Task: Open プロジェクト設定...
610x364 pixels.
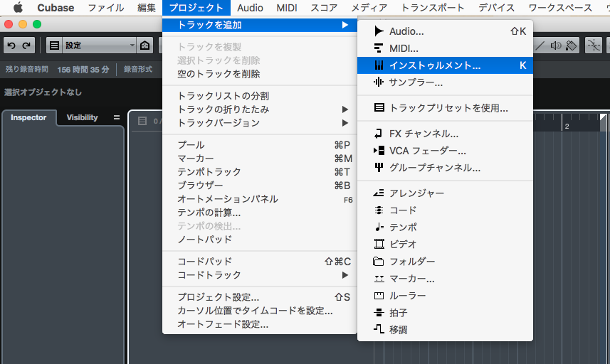Action: click(x=260, y=296)
